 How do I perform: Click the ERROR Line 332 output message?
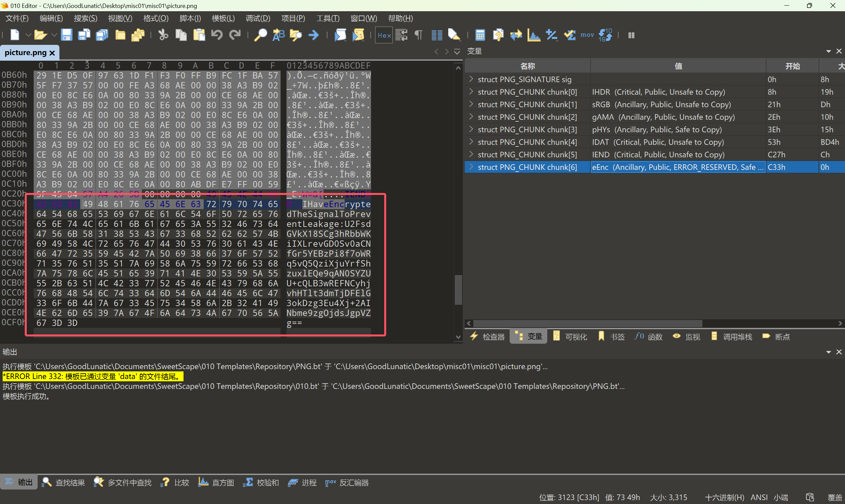(x=93, y=376)
